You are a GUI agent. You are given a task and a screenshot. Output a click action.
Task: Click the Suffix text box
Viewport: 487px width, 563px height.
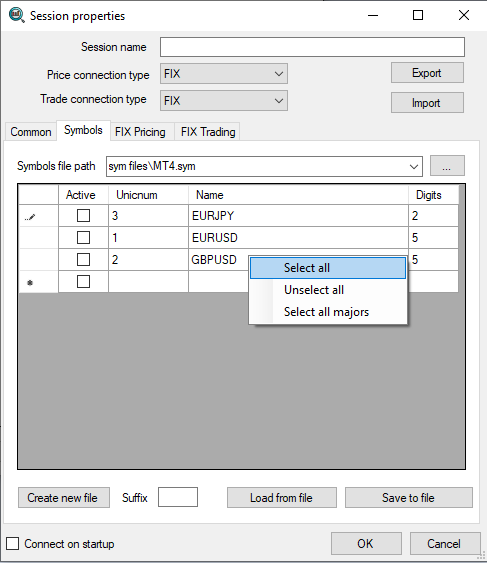[178, 497]
